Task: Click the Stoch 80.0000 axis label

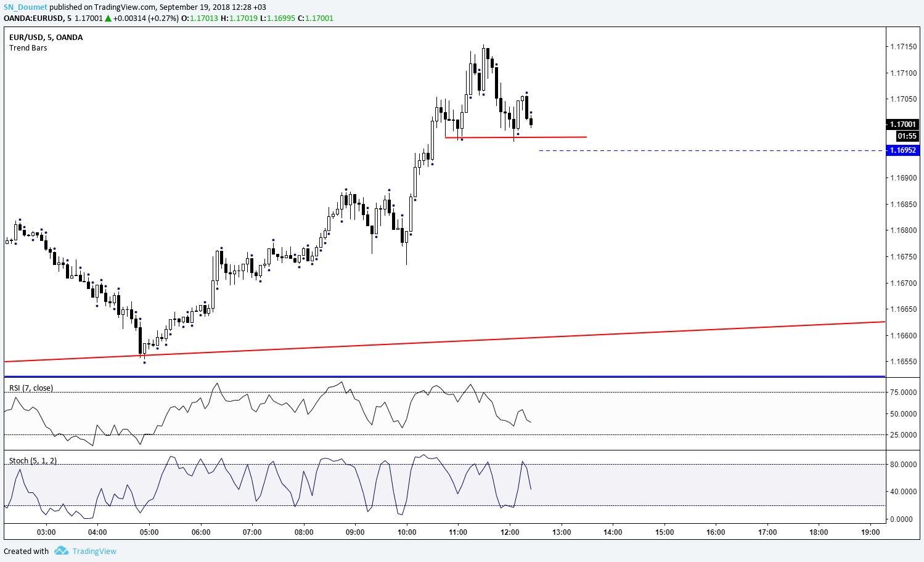Action: 903,464
